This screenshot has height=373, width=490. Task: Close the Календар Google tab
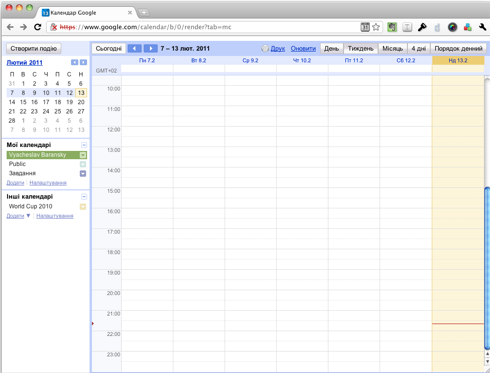coord(130,13)
